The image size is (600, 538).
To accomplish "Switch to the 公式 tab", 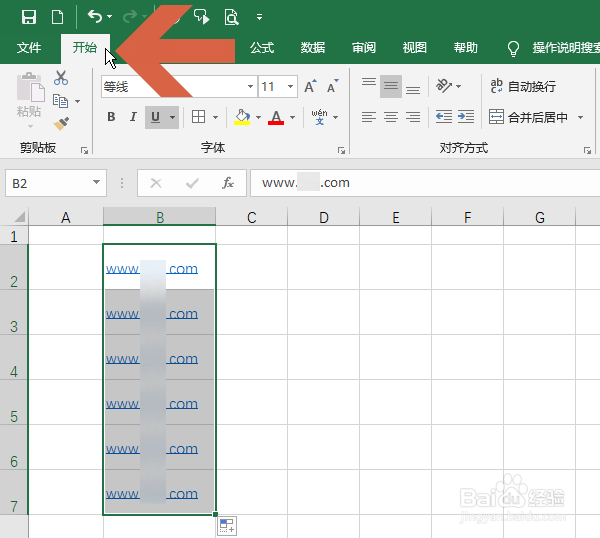I will coord(262,48).
